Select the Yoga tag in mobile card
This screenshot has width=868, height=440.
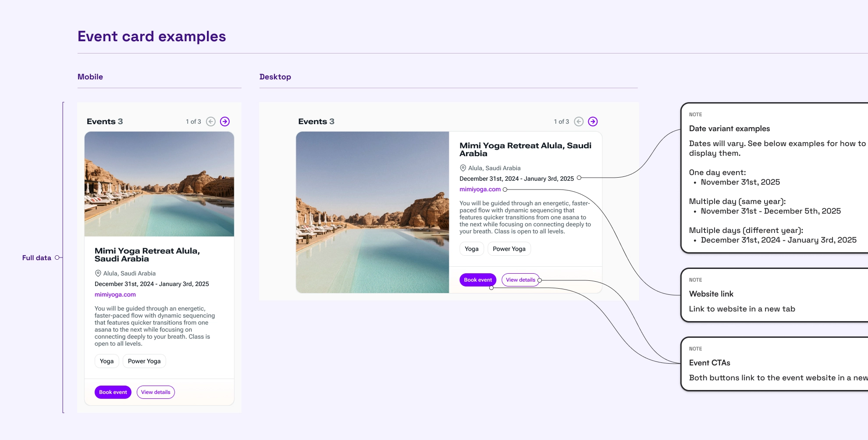[107, 361]
